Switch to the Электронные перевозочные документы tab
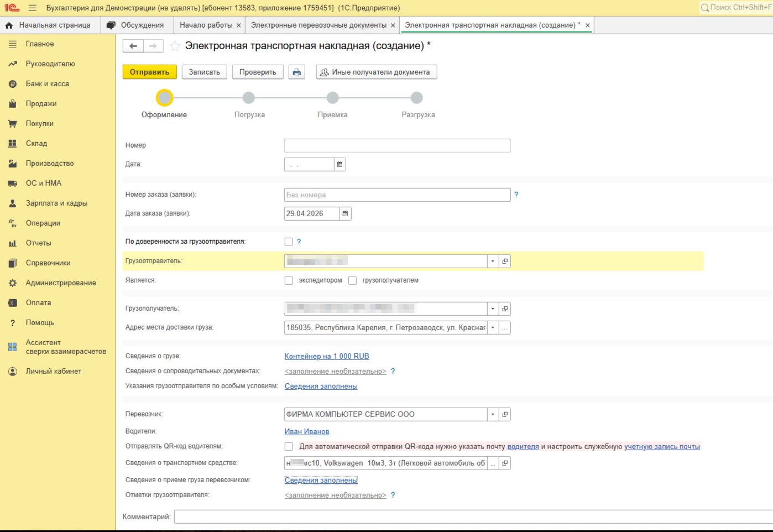This screenshot has width=773, height=532. (318, 25)
